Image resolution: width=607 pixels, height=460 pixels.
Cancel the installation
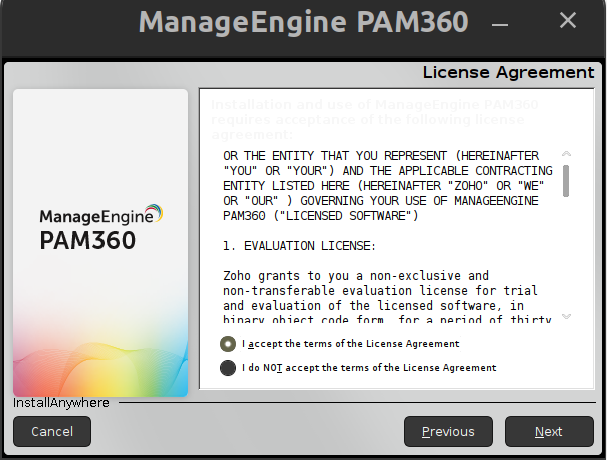(x=52, y=431)
